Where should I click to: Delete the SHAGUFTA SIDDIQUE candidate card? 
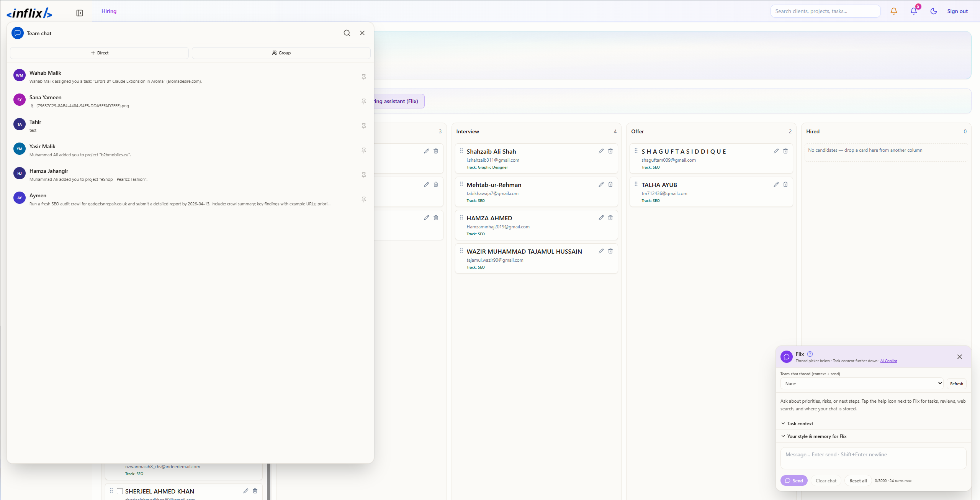(785, 151)
